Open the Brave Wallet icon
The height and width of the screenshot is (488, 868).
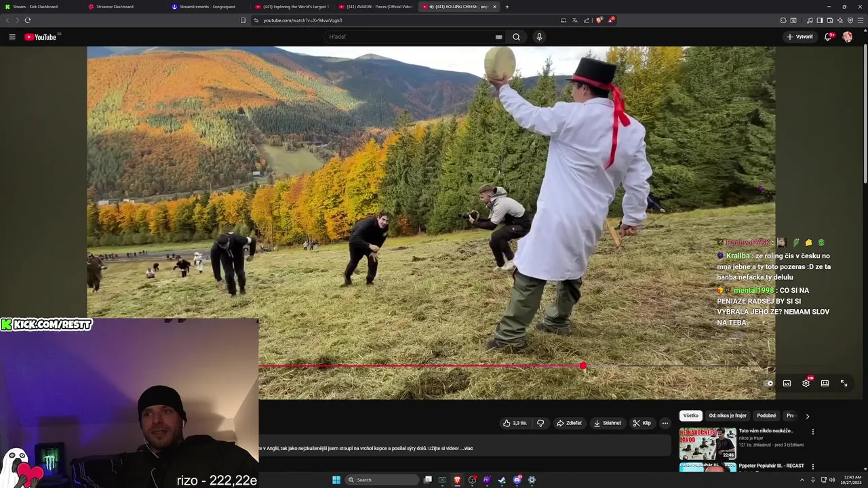pos(830,20)
